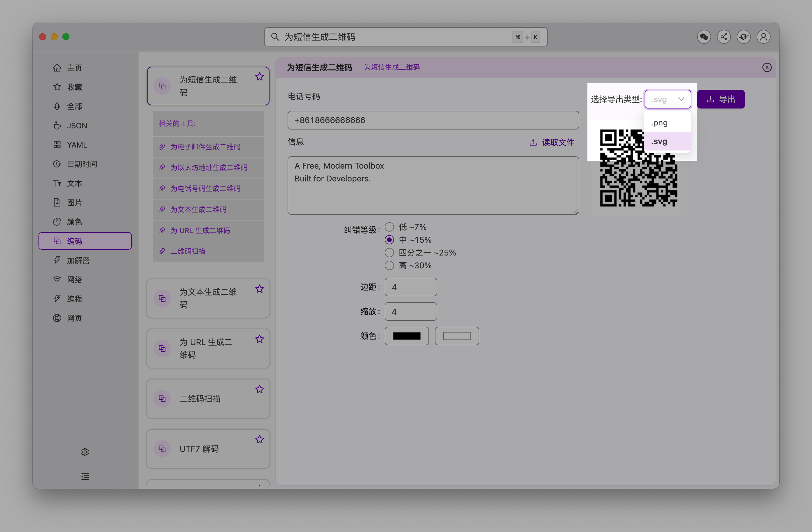The height and width of the screenshot is (532, 812).
Task: Click the globe icon beside 网页
Action: click(57, 318)
